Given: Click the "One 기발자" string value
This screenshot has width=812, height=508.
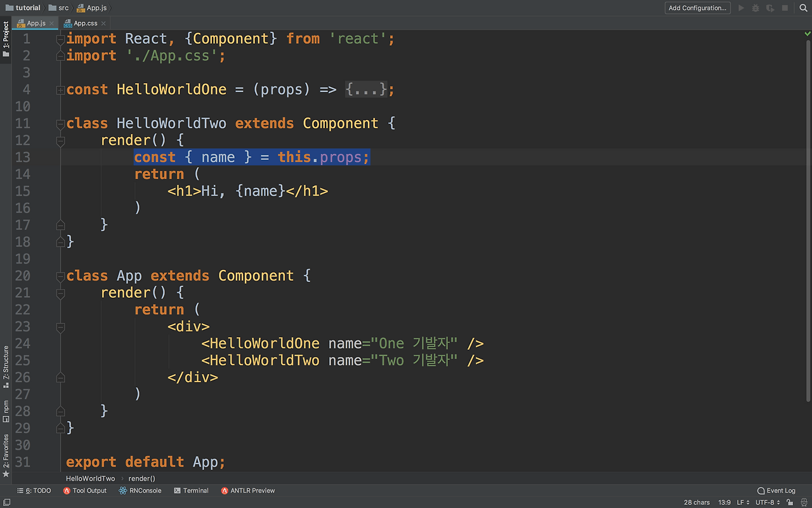Looking at the screenshot, I should [414, 344].
